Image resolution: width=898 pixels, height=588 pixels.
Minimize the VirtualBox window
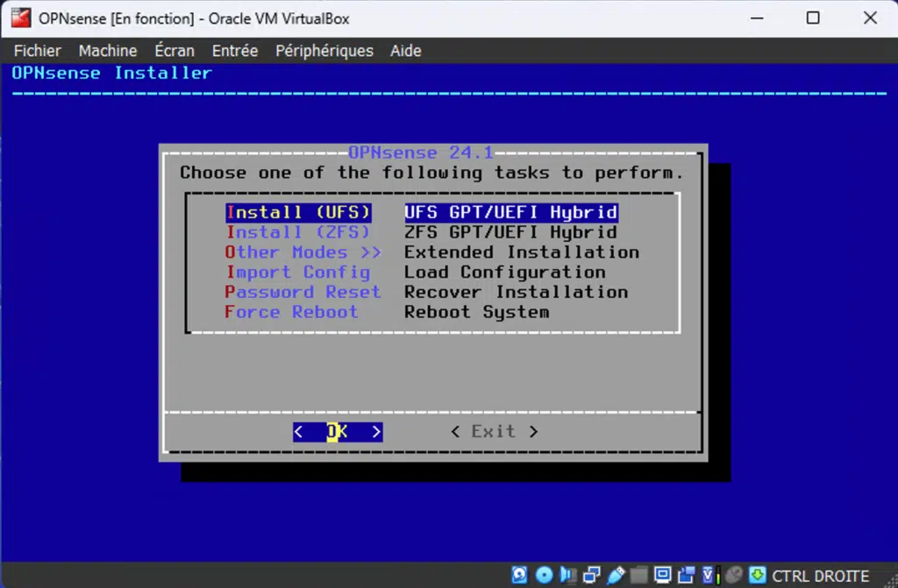pos(757,18)
